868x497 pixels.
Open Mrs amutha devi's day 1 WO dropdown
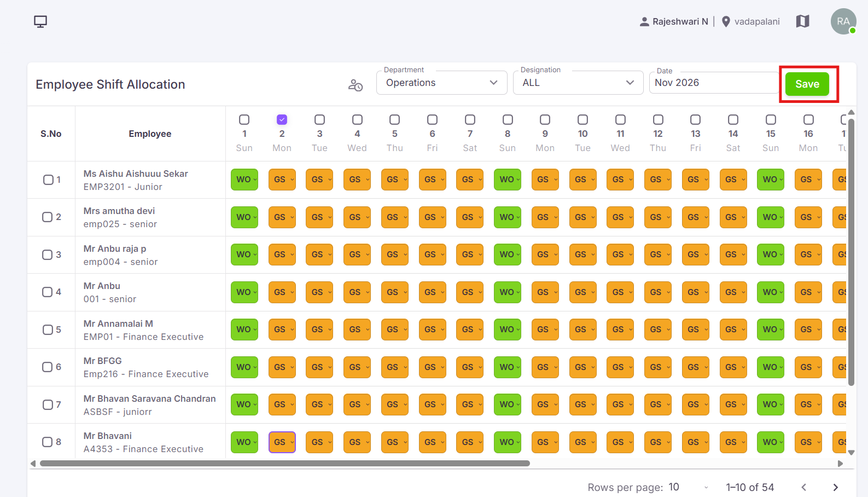point(244,217)
